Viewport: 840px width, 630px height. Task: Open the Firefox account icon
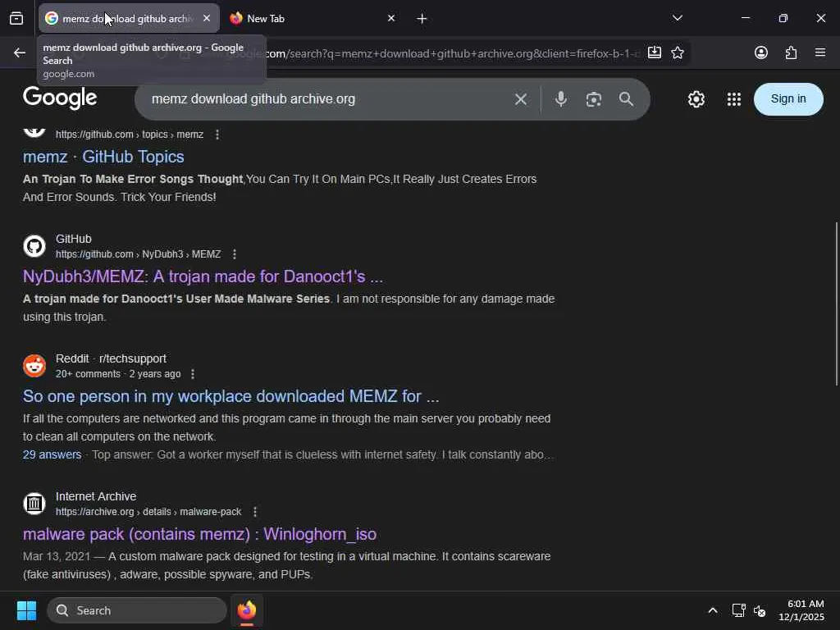761,52
